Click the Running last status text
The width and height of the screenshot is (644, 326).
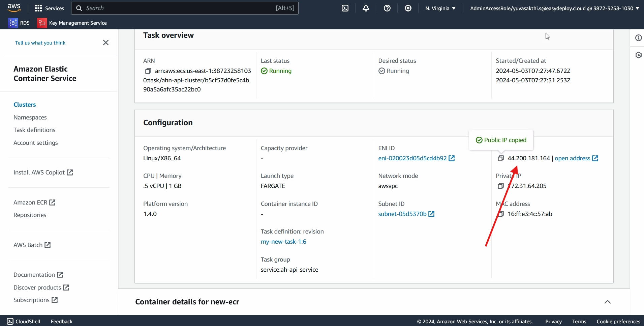point(280,71)
